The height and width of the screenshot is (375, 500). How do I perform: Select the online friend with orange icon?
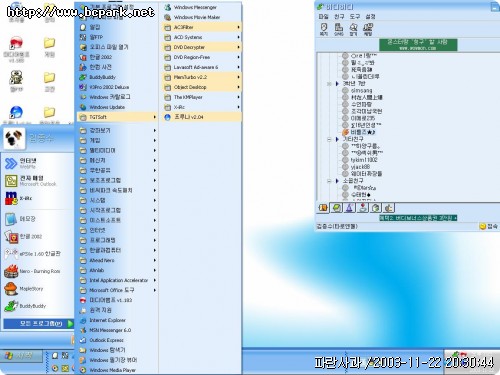pos(359,132)
